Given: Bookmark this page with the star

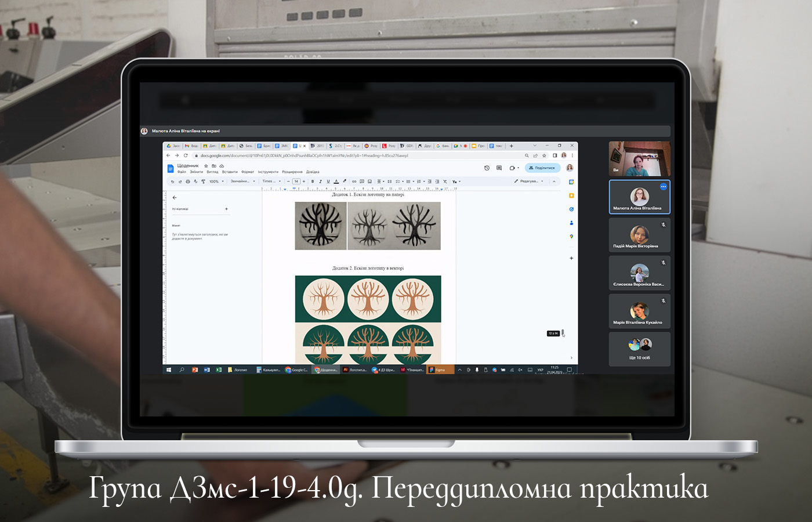Looking at the screenshot, I should [x=544, y=155].
